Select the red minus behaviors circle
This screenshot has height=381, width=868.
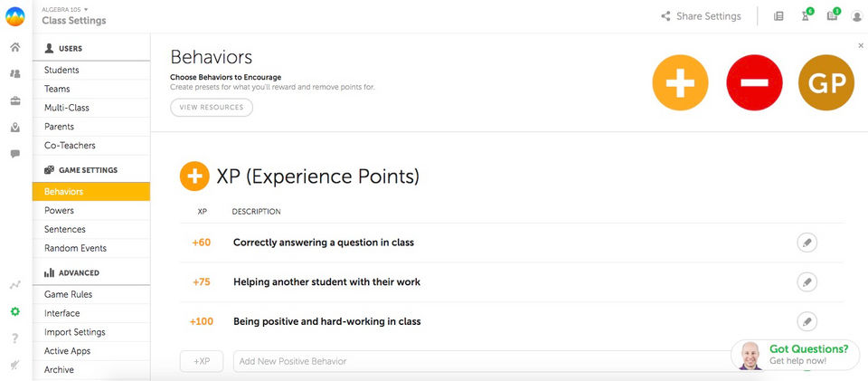754,82
